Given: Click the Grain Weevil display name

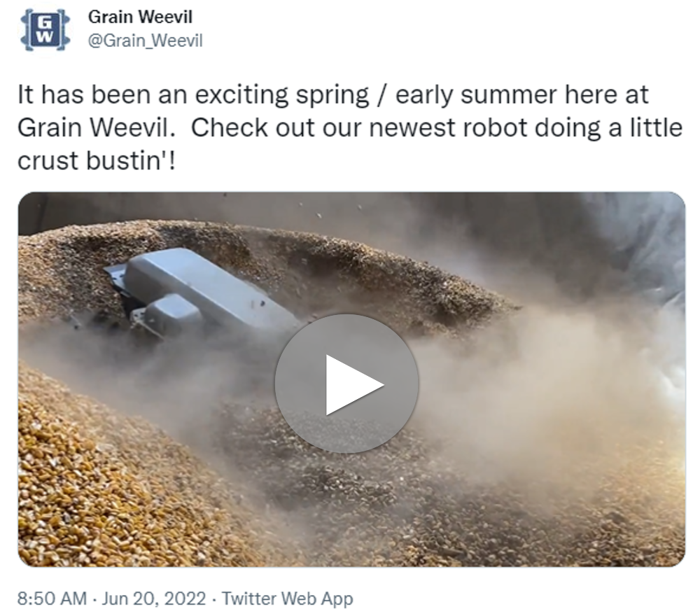Looking at the screenshot, I should pos(140,17).
